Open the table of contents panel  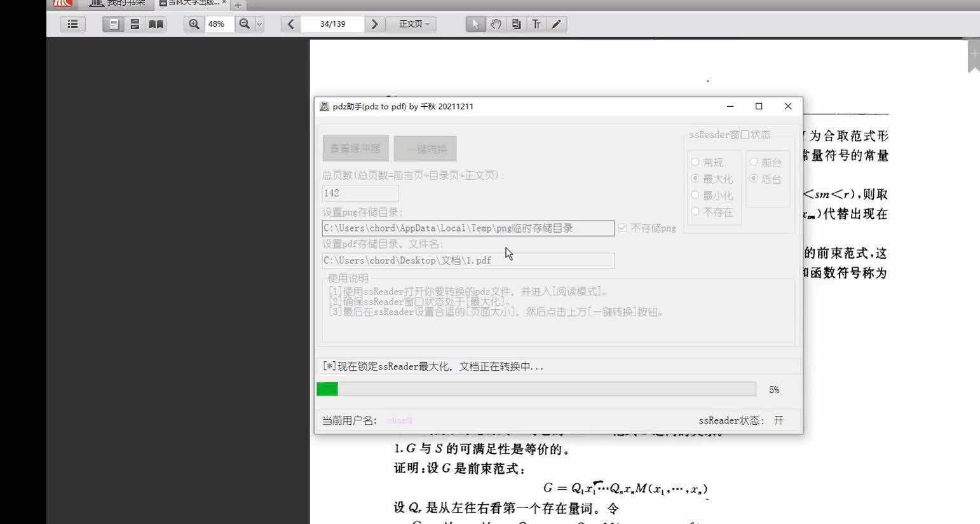tap(72, 24)
